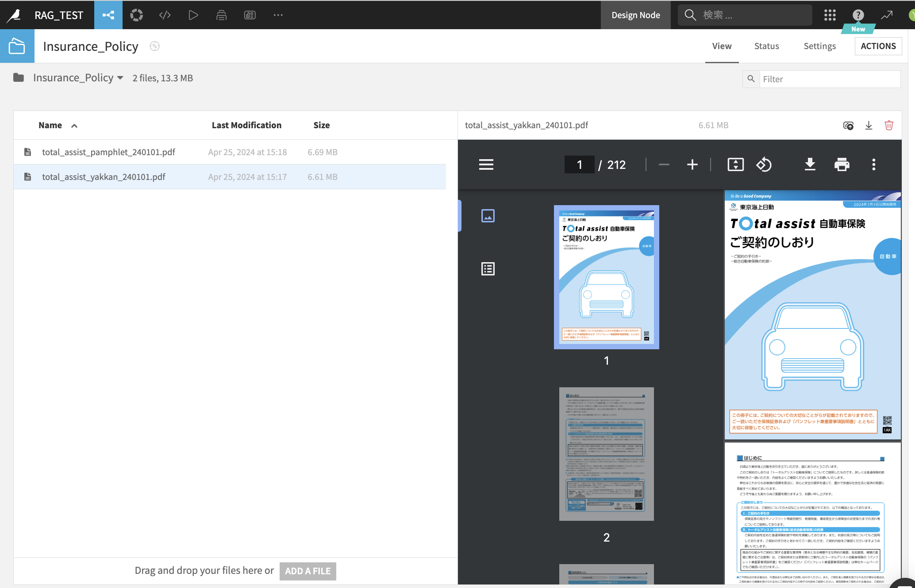Click the ADD A FILE button
Image resolution: width=915 pixels, height=588 pixels.
tap(308, 571)
